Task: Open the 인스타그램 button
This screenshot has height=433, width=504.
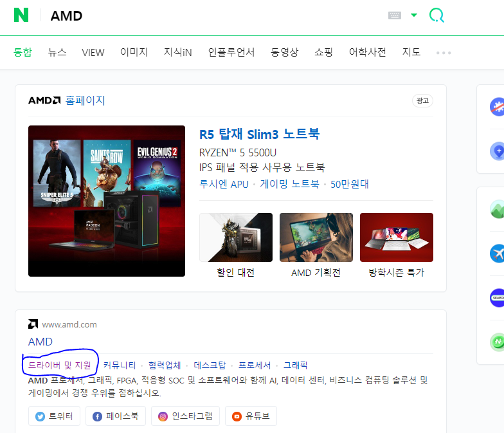Action: coord(185,416)
